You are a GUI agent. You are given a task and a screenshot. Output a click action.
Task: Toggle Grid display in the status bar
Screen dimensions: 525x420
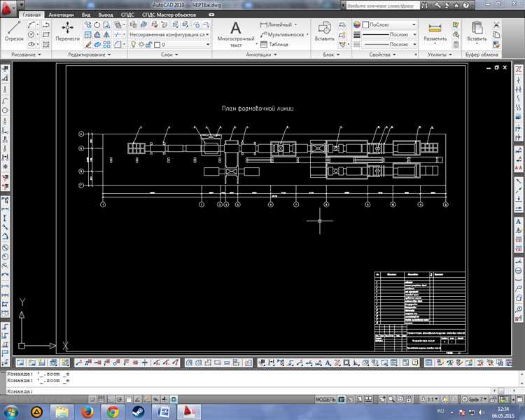(x=101, y=399)
